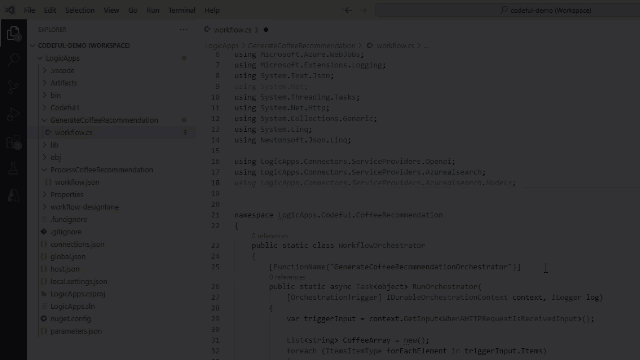Open the .gitignore file
The width and height of the screenshot is (640, 360).
tap(66, 232)
